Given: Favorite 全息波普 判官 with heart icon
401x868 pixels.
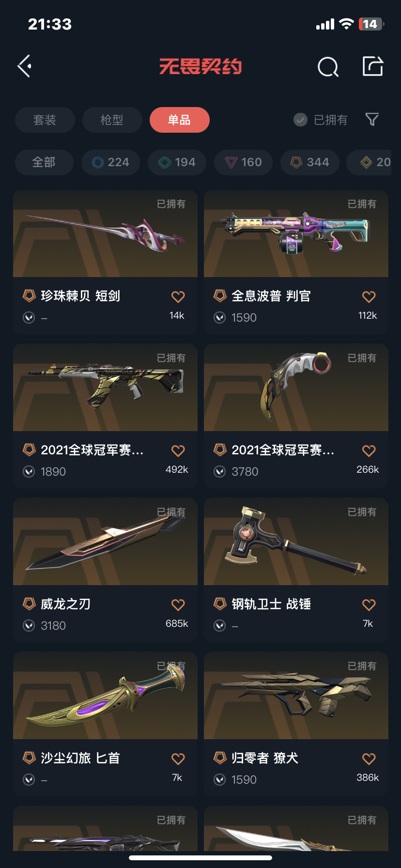Looking at the screenshot, I should pyautogui.click(x=369, y=296).
